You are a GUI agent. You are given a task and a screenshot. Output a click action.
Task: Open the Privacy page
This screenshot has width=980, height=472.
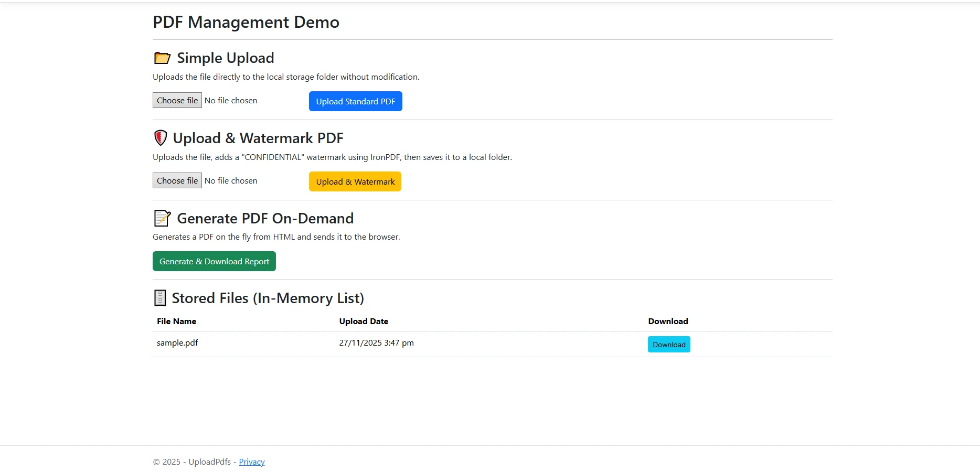[251, 462]
